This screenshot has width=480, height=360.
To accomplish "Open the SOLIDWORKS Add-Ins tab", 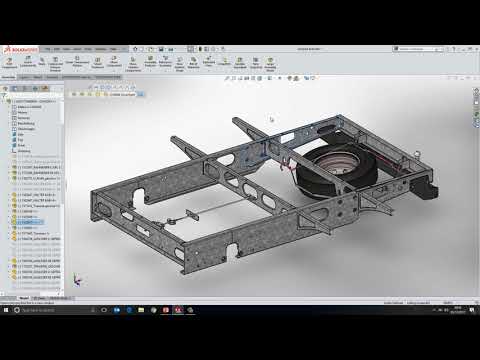I will 76,77.
